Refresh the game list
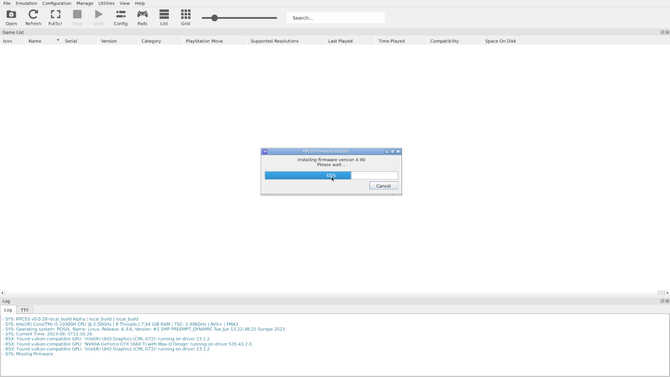 coord(33,18)
